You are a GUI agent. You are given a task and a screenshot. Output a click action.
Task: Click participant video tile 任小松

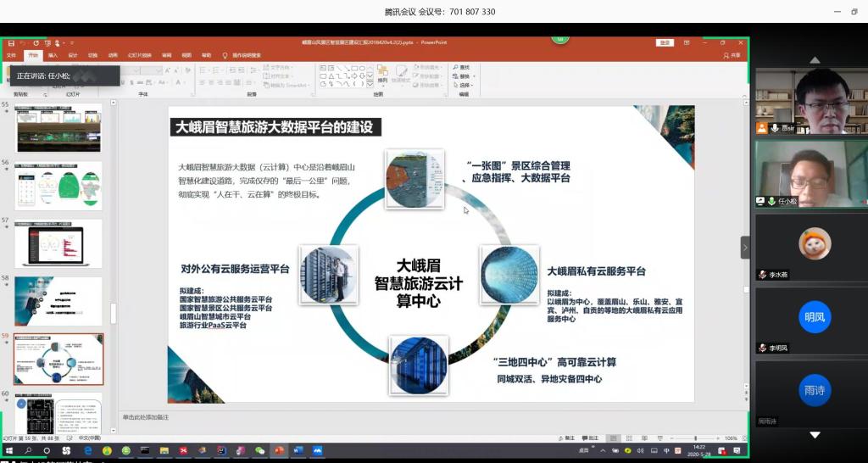click(x=811, y=173)
